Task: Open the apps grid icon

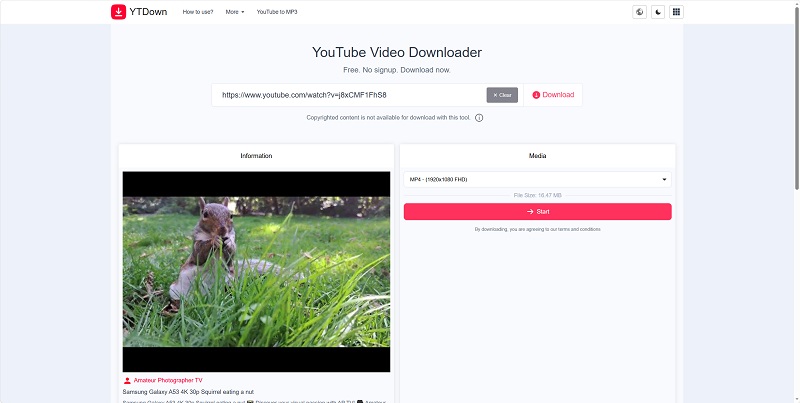Action: click(x=676, y=12)
